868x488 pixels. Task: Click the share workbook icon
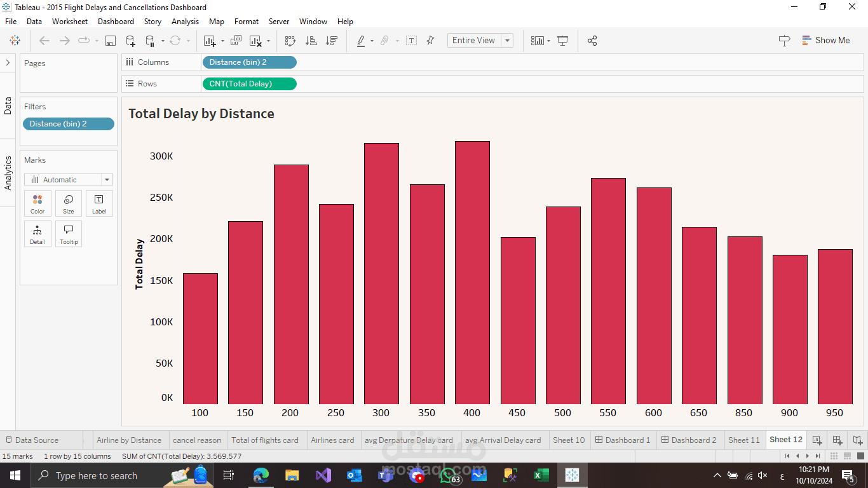[592, 41]
